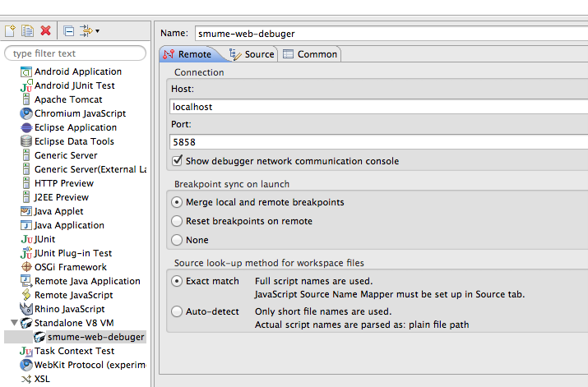The height and width of the screenshot is (387, 588).
Task: Select the OSGi Framework icon
Action: (26, 267)
